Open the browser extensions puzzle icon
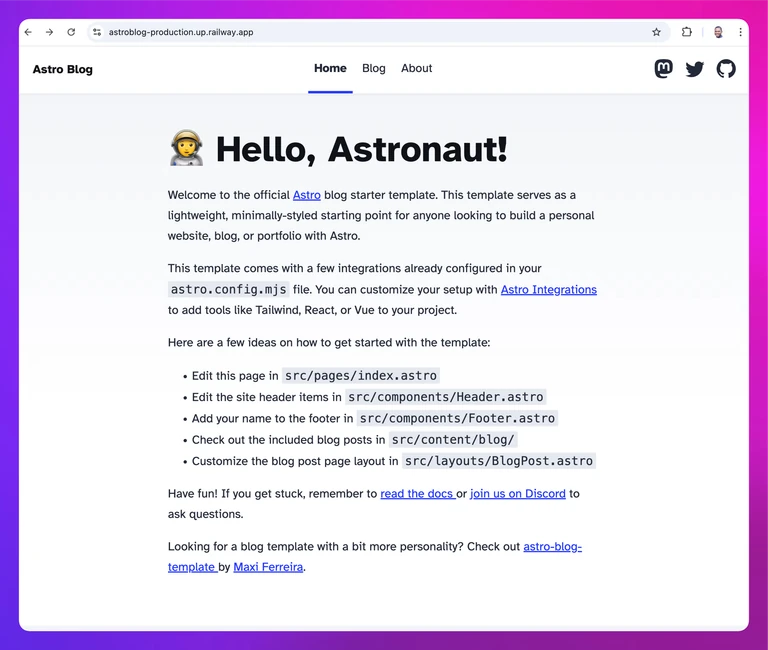This screenshot has height=650, width=768. click(x=687, y=32)
